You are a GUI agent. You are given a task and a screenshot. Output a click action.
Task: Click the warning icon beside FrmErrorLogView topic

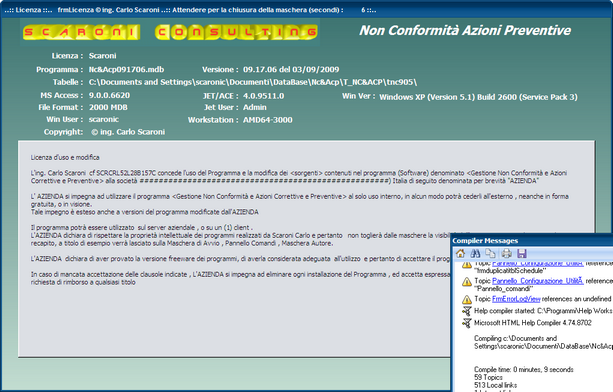[x=467, y=299]
